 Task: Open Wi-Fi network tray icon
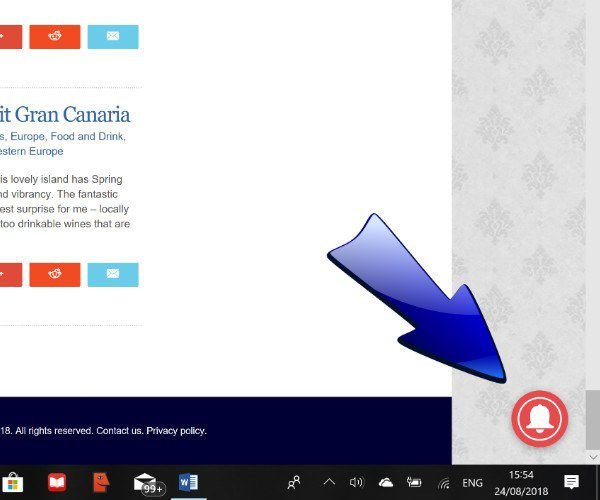tap(444, 483)
